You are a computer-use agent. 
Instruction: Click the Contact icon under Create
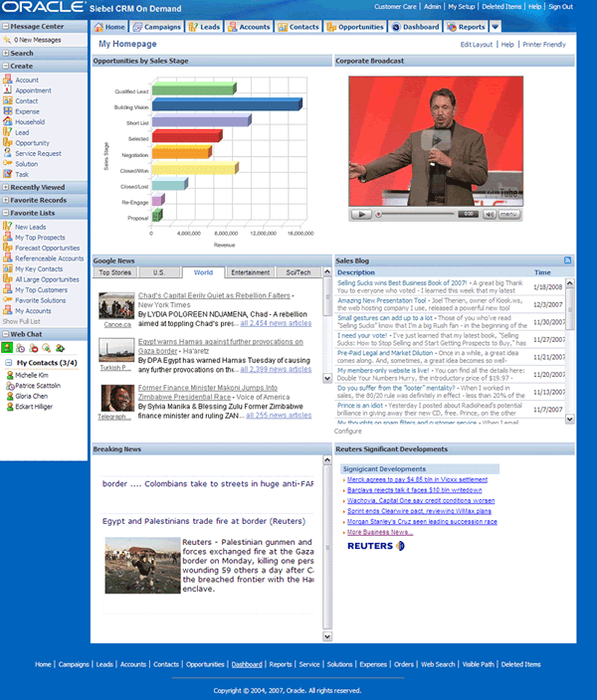point(8,100)
